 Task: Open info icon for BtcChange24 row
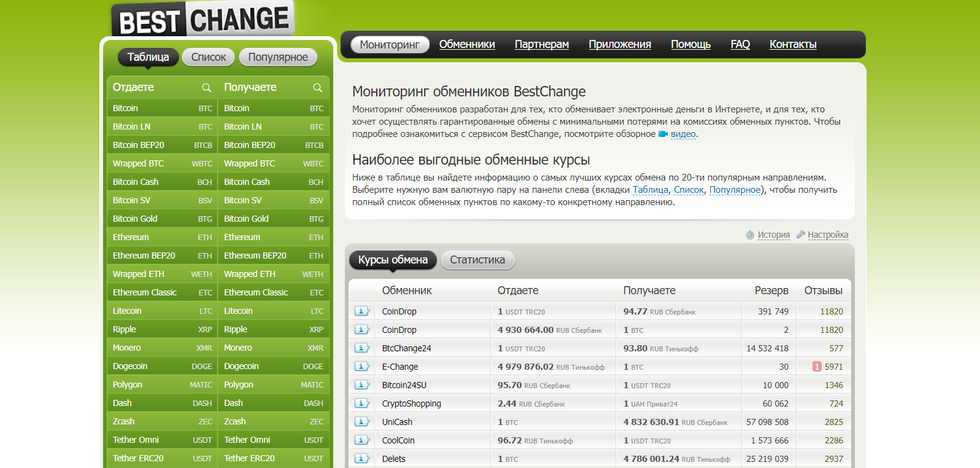coord(362,348)
